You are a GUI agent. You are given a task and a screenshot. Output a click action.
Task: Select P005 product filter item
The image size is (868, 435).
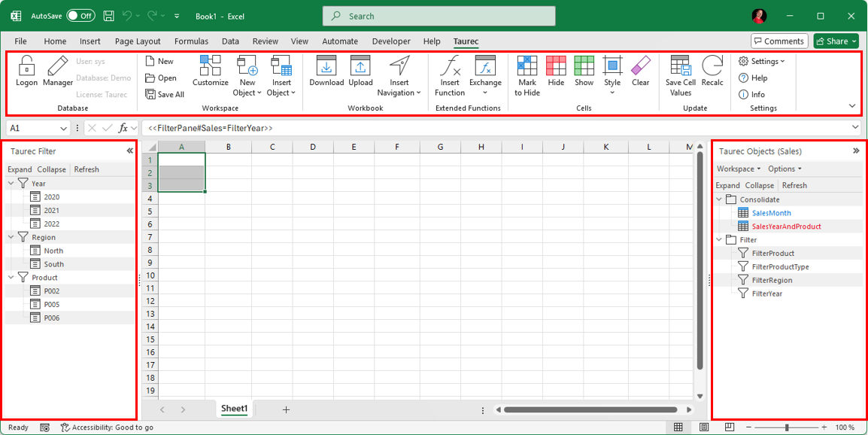[x=51, y=305]
